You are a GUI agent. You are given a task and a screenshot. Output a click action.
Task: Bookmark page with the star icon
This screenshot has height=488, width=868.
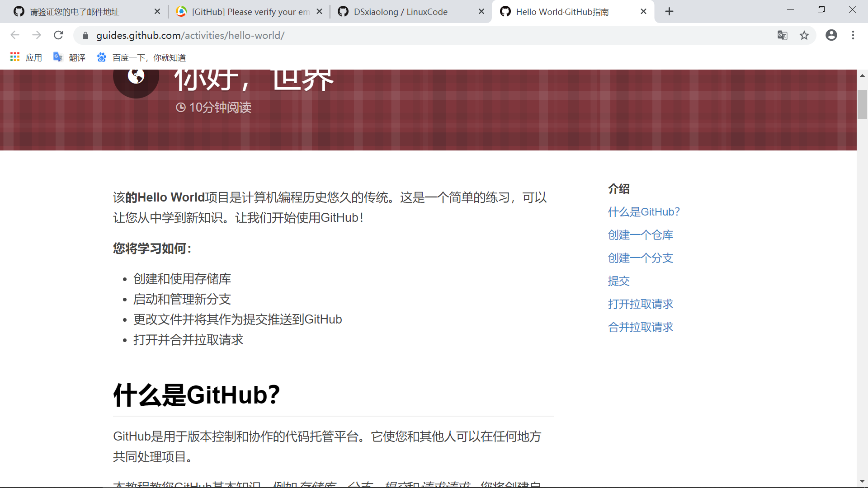point(804,35)
